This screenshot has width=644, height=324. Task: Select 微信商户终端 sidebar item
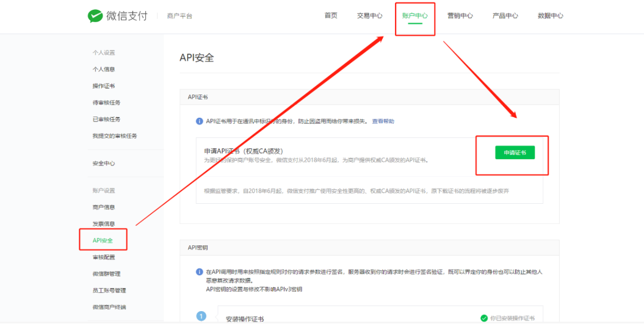click(x=109, y=307)
